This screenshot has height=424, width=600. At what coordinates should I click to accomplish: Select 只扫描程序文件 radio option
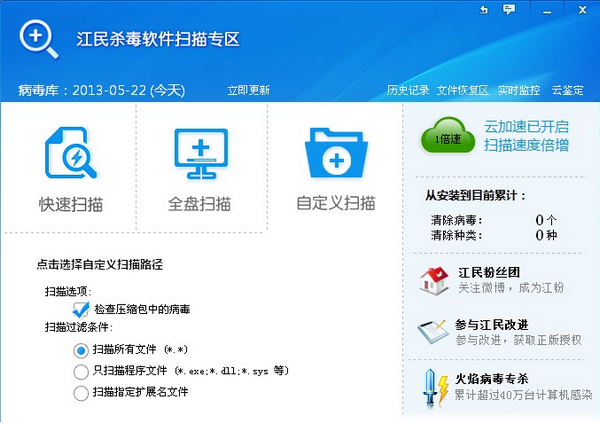click(81, 372)
